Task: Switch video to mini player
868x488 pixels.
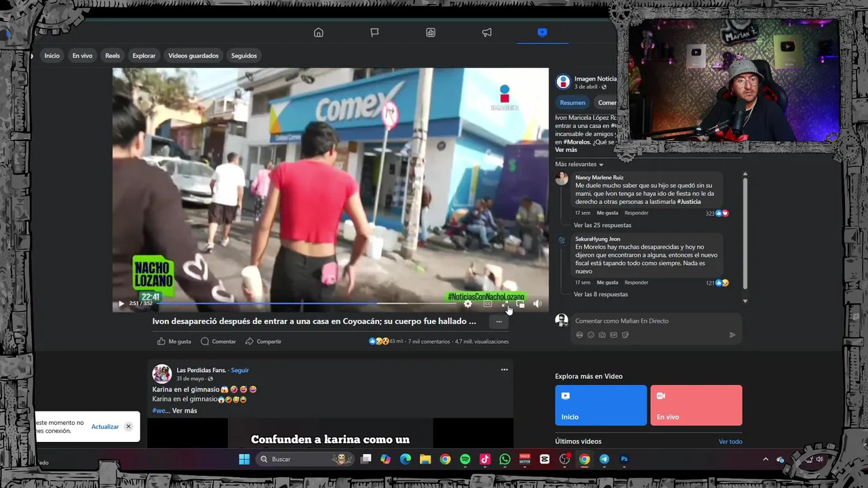Action: click(x=520, y=304)
